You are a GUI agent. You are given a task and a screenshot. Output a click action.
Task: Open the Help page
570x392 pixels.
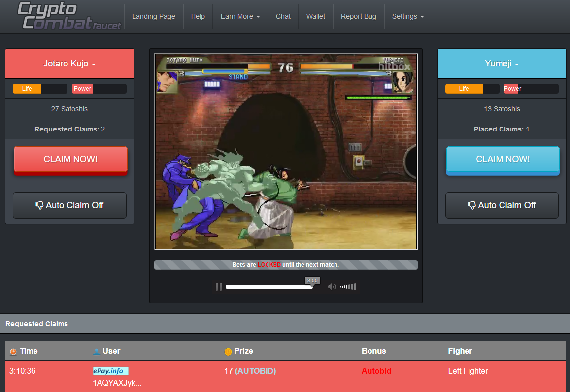tap(198, 16)
